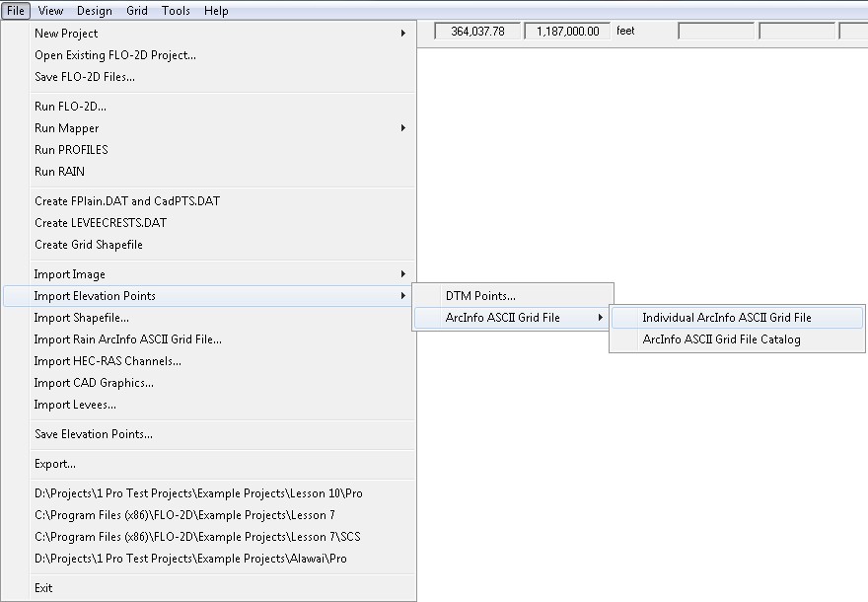The width and height of the screenshot is (868, 602).
Task: Expand the New Project submenu
Action: [x=66, y=34]
